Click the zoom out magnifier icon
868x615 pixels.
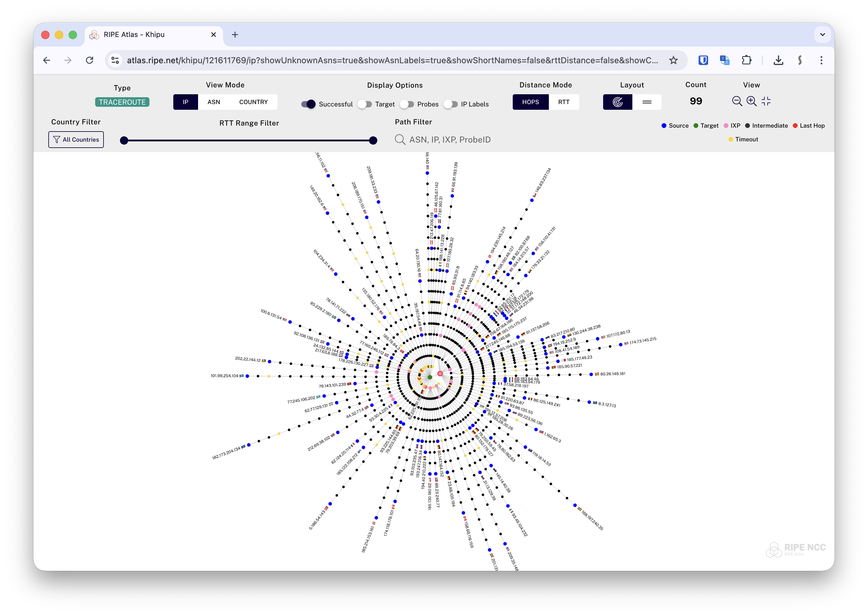click(737, 101)
